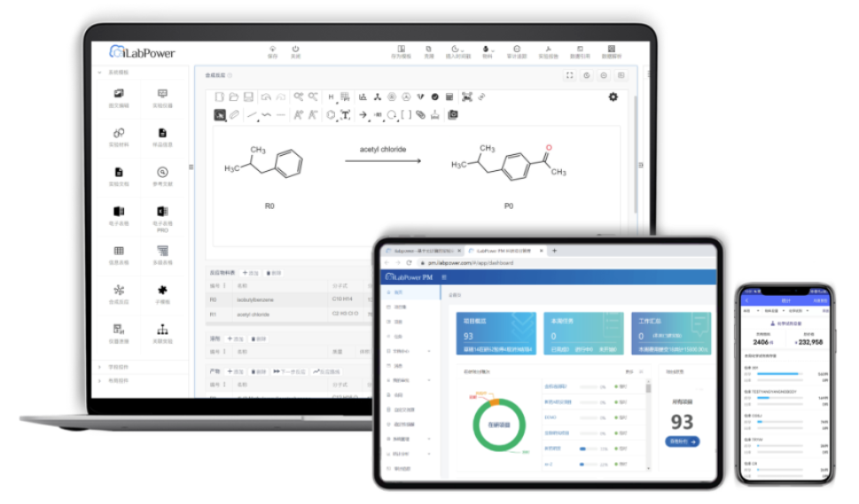Select the reaction arrow tool in the editor toolbar
Screen dimensions: 859x504
(363, 114)
